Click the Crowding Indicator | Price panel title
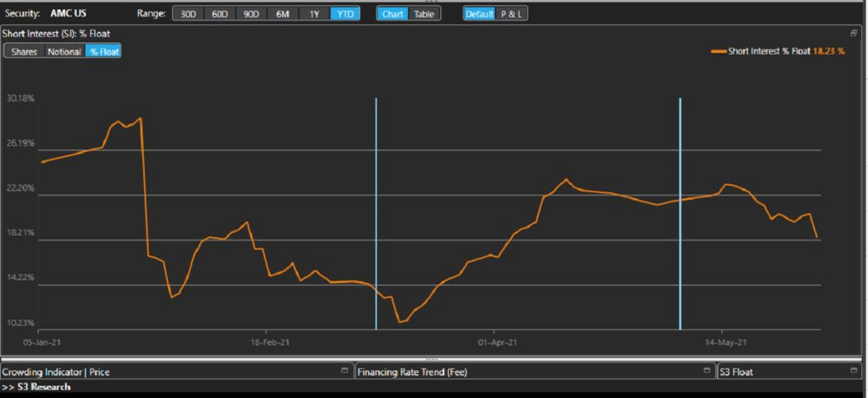Image resolution: width=868 pixels, height=398 pixels. 56,372
